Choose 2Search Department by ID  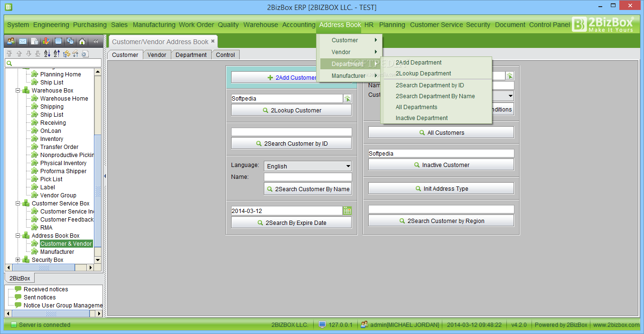click(436, 85)
